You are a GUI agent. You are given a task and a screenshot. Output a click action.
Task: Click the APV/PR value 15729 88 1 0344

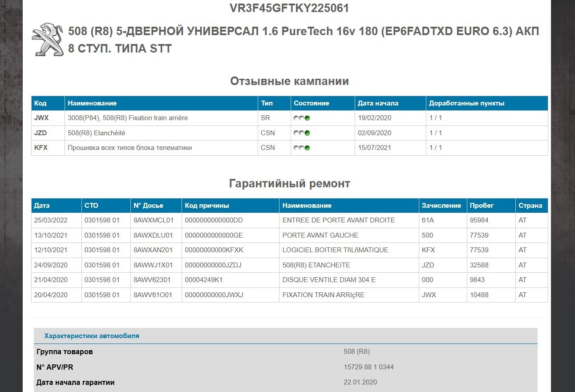click(x=368, y=367)
